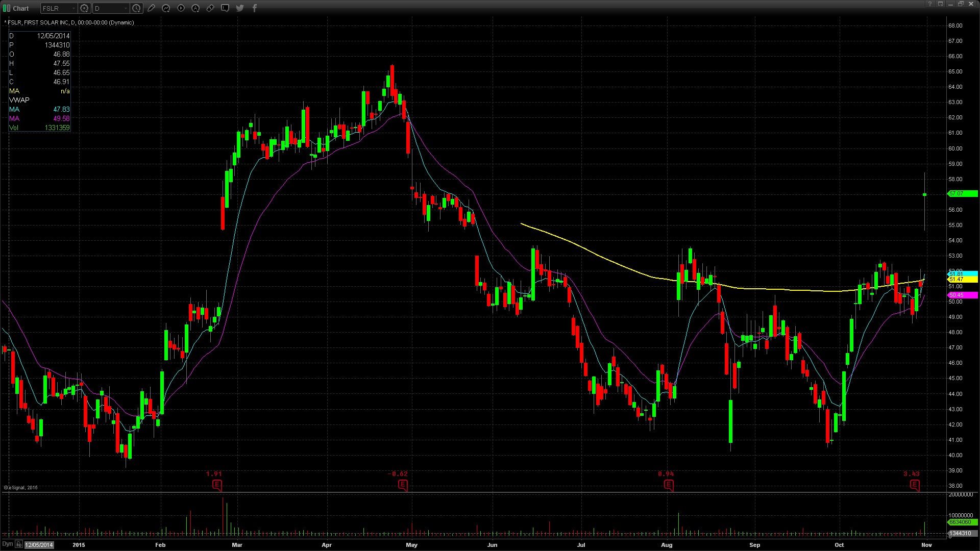Click the magenta 50.45 moving average tag
Viewport: 980px width, 551px height.
[x=963, y=295]
